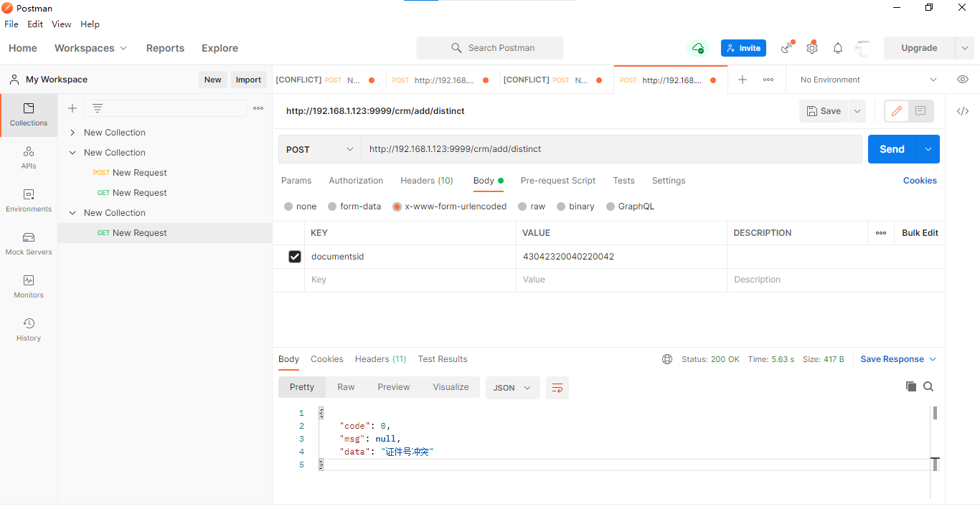The height and width of the screenshot is (509, 980).
Task: Click the environment quick look eye icon
Action: [x=963, y=80]
